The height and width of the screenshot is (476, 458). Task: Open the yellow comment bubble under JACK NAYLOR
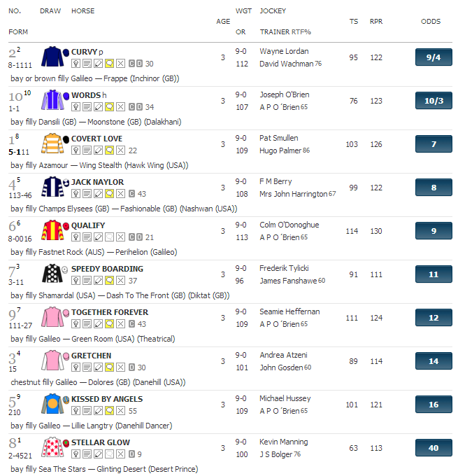[x=110, y=194]
